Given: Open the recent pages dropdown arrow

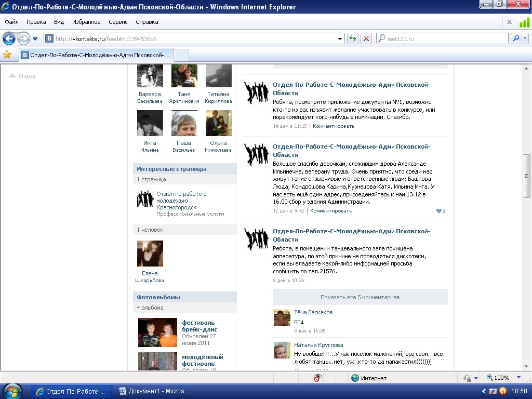Looking at the screenshot, I should (x=35, y=39).
